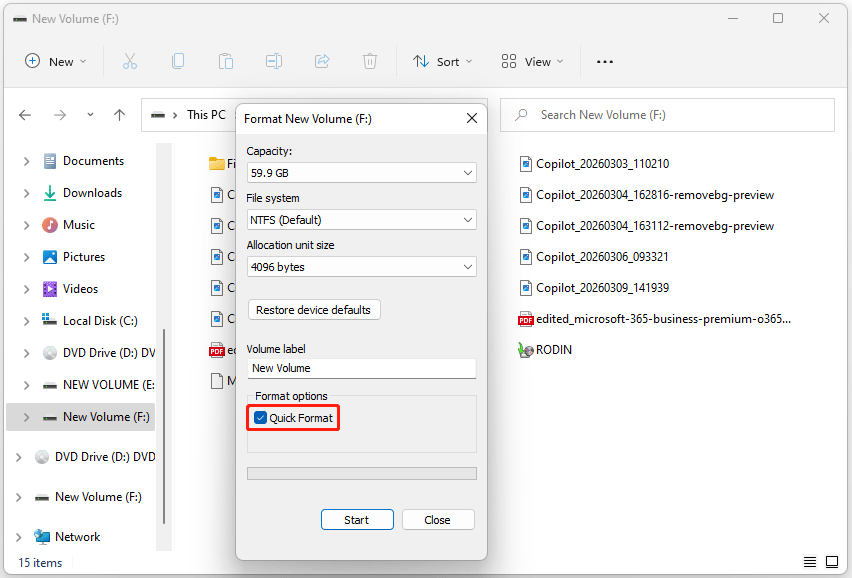This screenshot has width=852, height=578.
Task: Click the Rename icon in the toolbar
Action: 274,61
